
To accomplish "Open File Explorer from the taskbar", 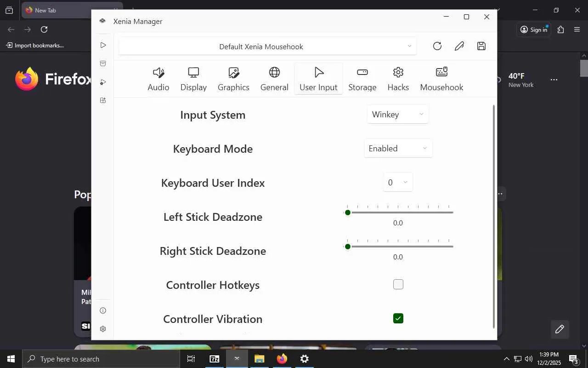I will point(260,359).
